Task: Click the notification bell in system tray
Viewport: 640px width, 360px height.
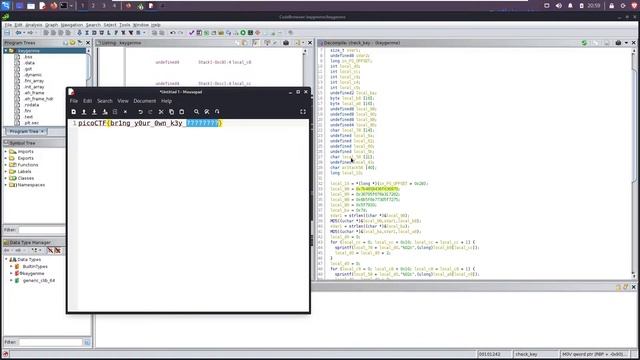Action: tap(570, 6)
